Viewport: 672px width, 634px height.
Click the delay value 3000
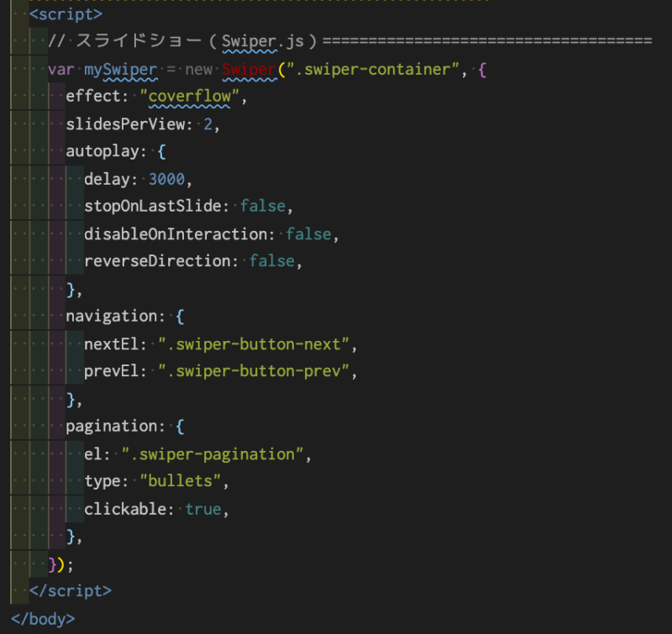coord(166,179)
